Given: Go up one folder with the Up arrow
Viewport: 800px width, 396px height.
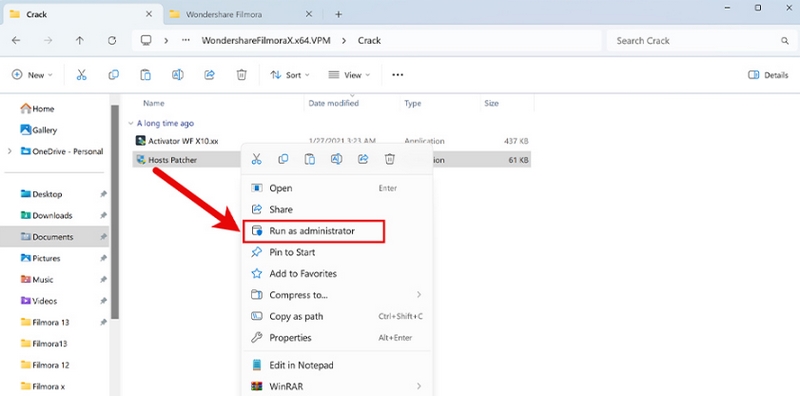Looking at the screenshot, I should pos(80,41).
